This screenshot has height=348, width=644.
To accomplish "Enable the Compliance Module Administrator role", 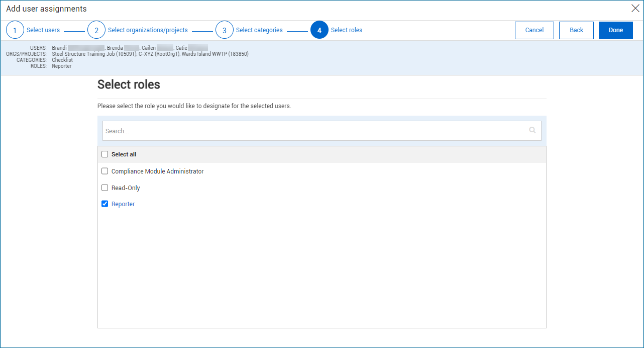I will (104, 171).
